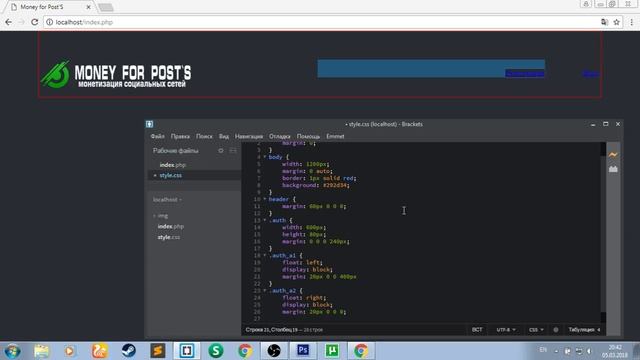Open the Помощь menu in Brackets
640x360 pixels.
point(308,136)
